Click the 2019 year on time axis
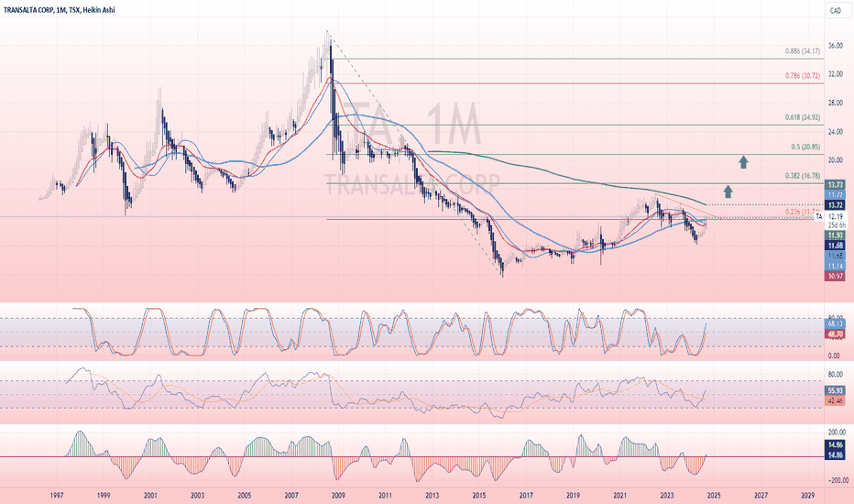 [x=573, y=495]
